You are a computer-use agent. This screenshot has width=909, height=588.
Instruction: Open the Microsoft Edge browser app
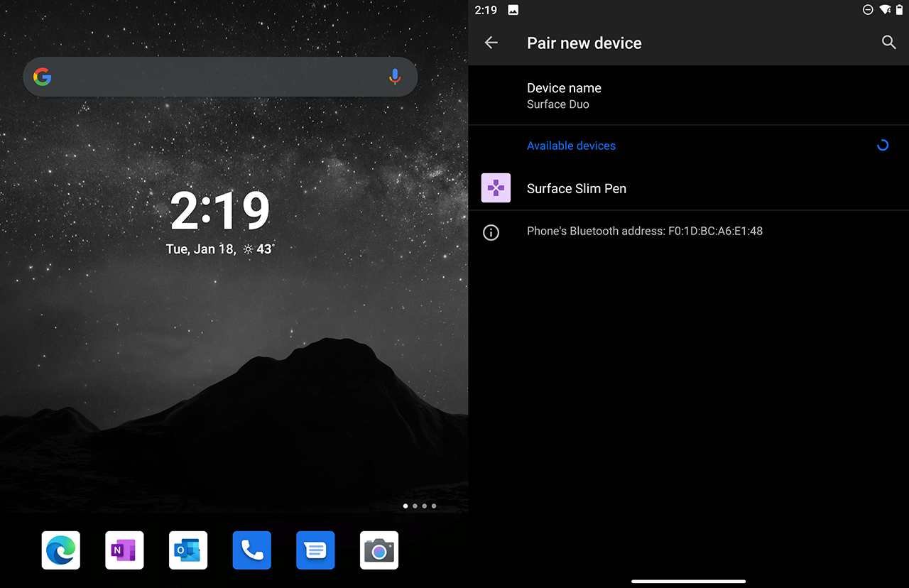coord(61,550)
